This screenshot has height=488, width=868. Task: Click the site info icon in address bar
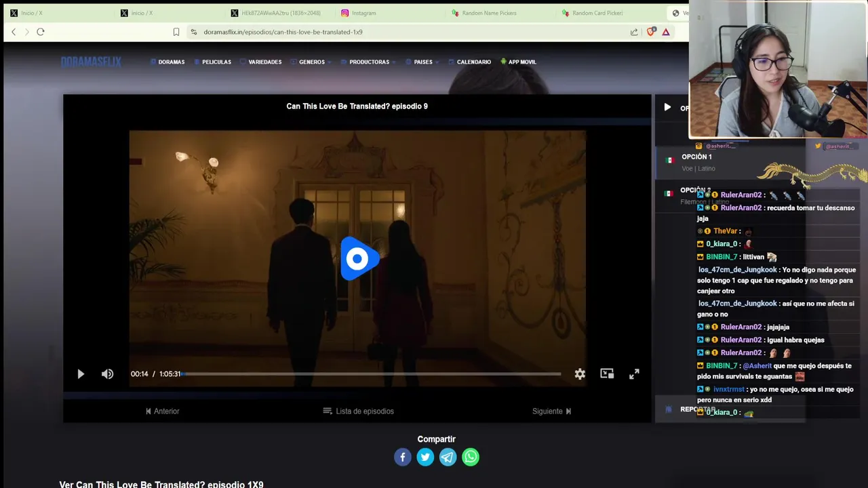pos(194,32)
